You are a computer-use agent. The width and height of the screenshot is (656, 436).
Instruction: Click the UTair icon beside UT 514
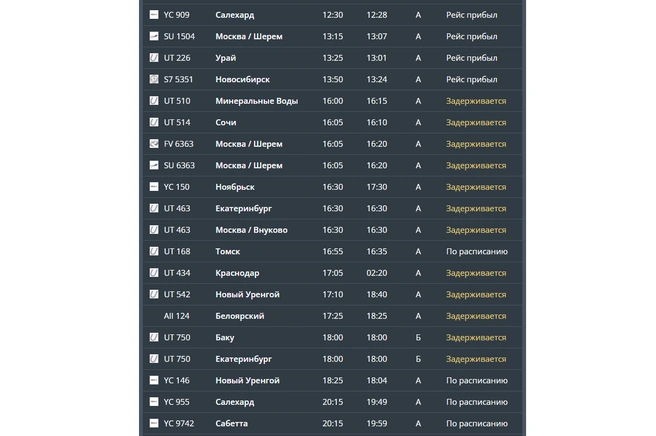[154, 122]
